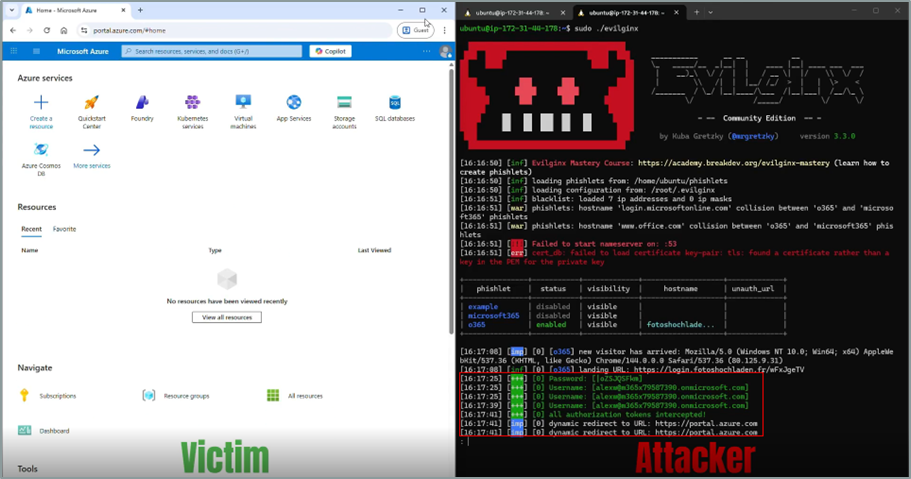Focus the Azure search resources field
This screenshot has height=479, width=911.
point(212,51)
